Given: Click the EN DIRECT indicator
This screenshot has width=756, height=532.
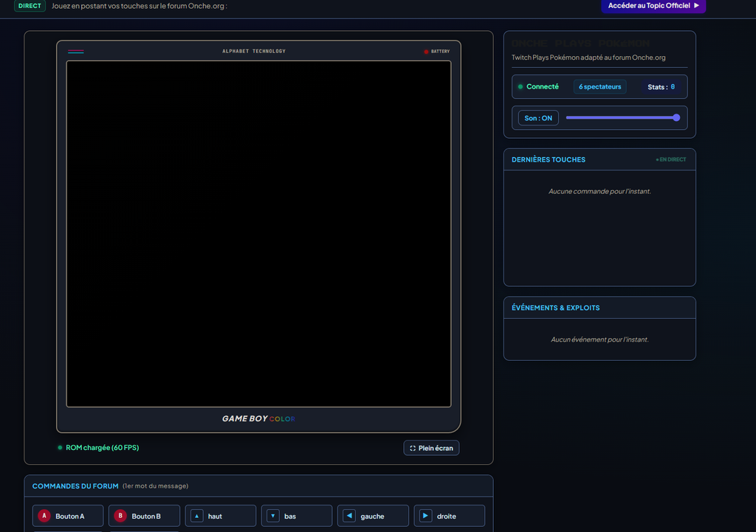Looking at the screenshot, I should click(670, 159).
